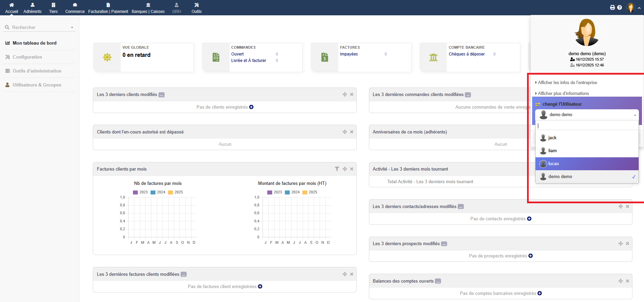Open full list badge beside 'derniers prospects modifiés'
The image size is (644, 302).
[444, 244]
